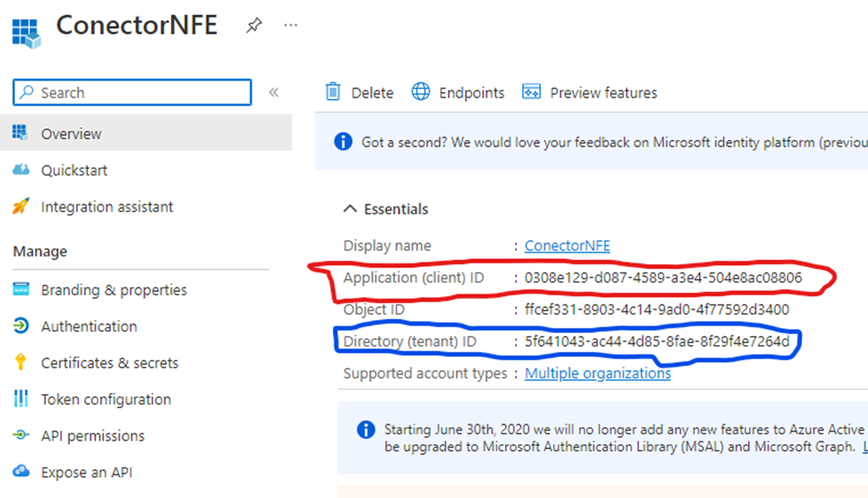Click the Application (client) ID label
868x498 pixels.
414,277
